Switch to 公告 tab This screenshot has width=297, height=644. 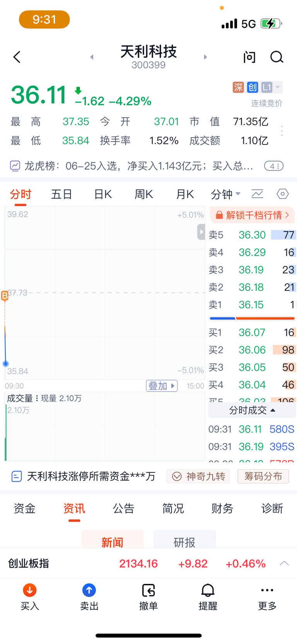pos(124,508)
